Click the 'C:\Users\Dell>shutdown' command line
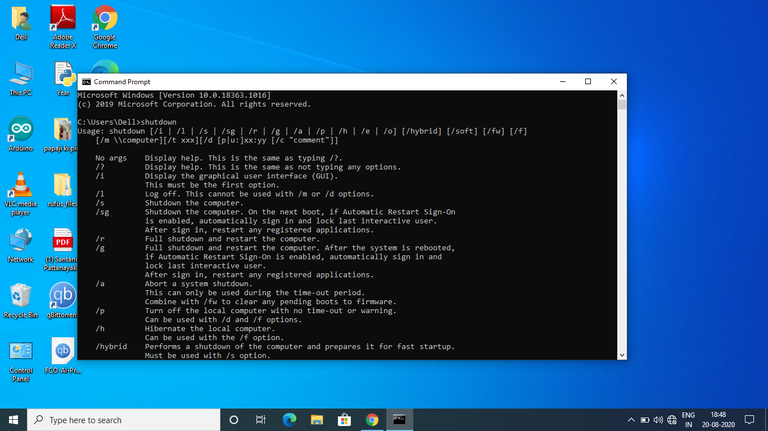This screenshot has width=768, height=431. (127, 122)
